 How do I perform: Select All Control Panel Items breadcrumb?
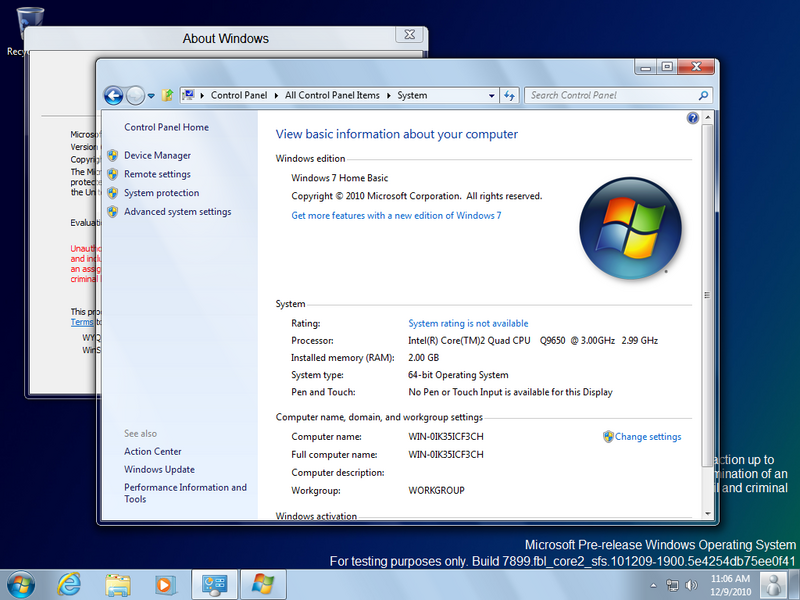(x=332, y=96)
